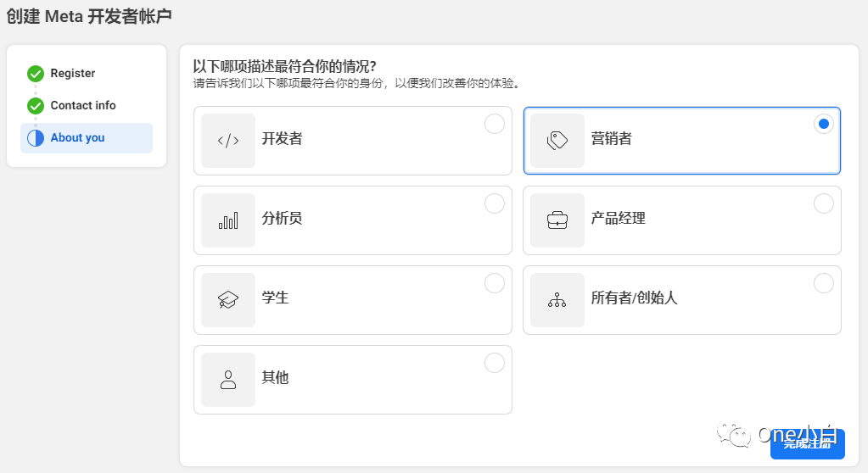The height and width of the screenshot is (473, 868).
Task: Select the 分析员 radio button
Action: [x=495, y=203]
